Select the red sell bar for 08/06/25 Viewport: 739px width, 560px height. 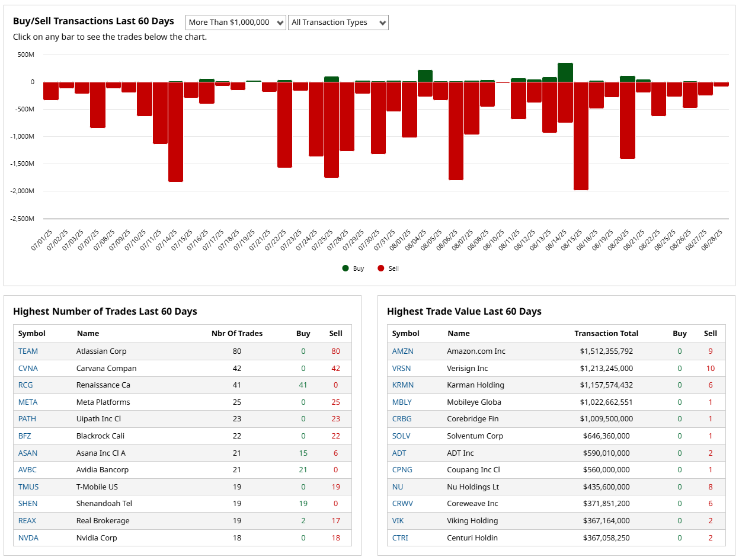[456, 131]
